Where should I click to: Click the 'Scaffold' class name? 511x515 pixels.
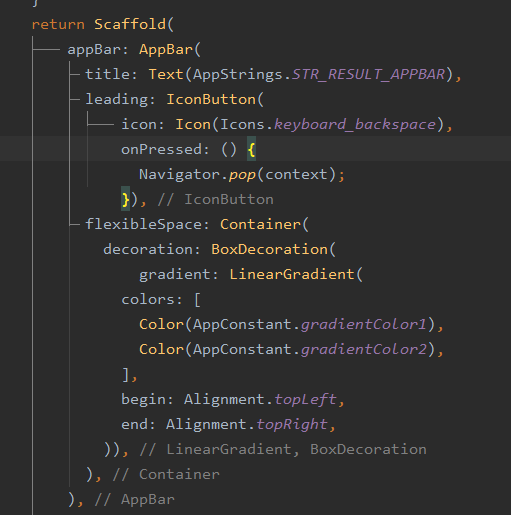pos(130,24)
